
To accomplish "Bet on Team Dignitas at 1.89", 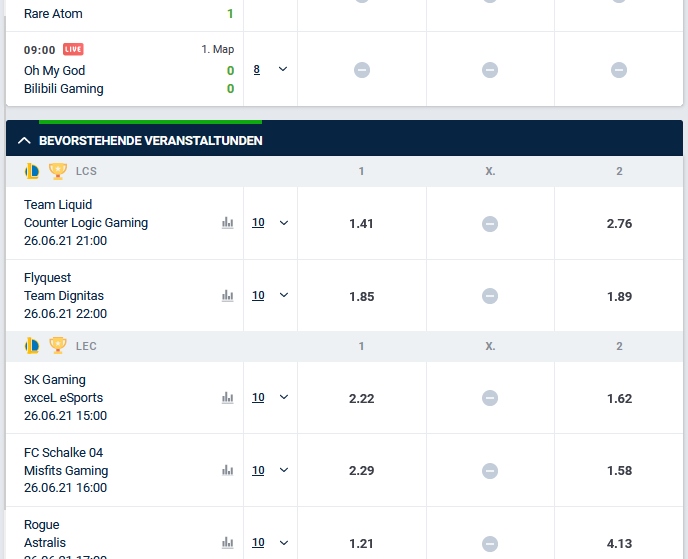I will [619, 297].
